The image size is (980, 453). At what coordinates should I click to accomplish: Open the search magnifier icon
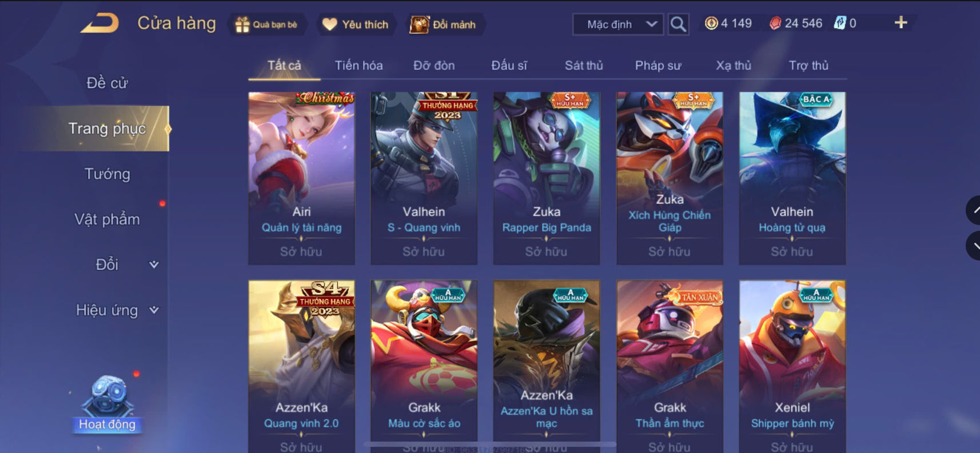678,24
